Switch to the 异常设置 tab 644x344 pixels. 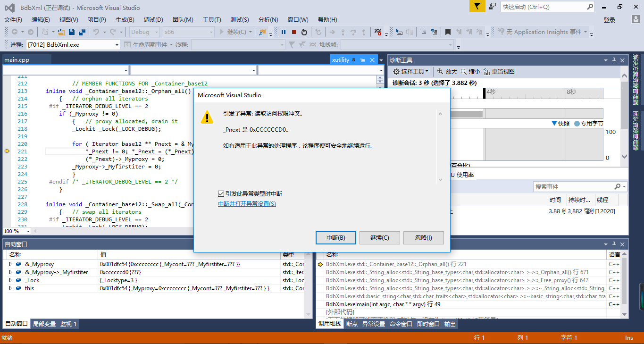[374, 324]
